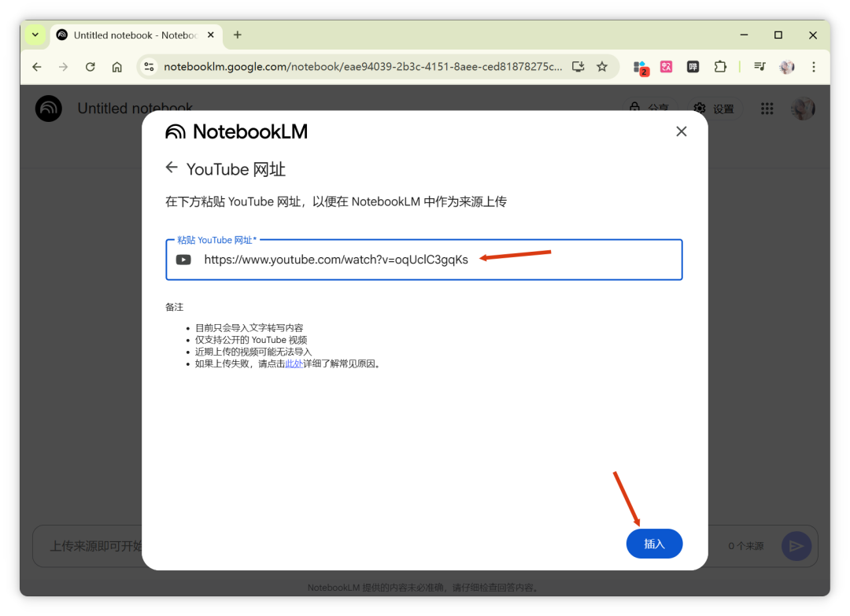Screen dimensions: 850x616
Task: Open the Chrome three-dot menu
Action: point(814,67)
